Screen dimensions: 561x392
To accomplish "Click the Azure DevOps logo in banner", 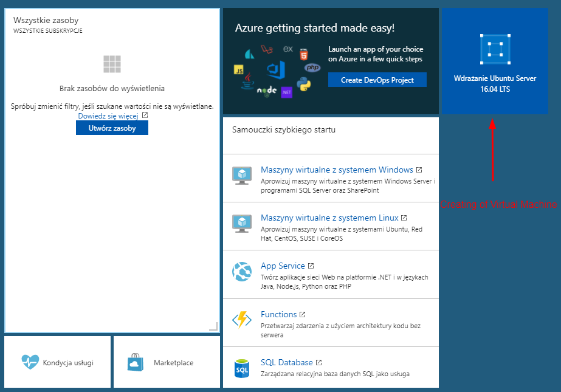I will tap(276, 70).
